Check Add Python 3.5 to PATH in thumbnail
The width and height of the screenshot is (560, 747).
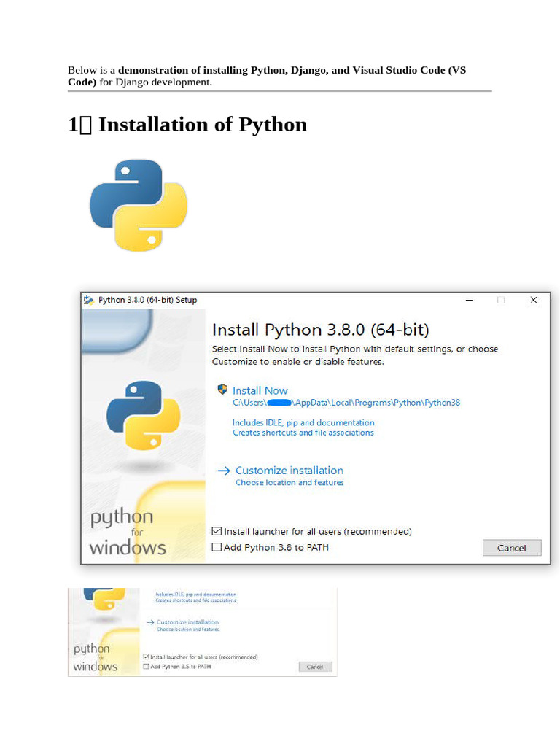click(x=146, y=667)
